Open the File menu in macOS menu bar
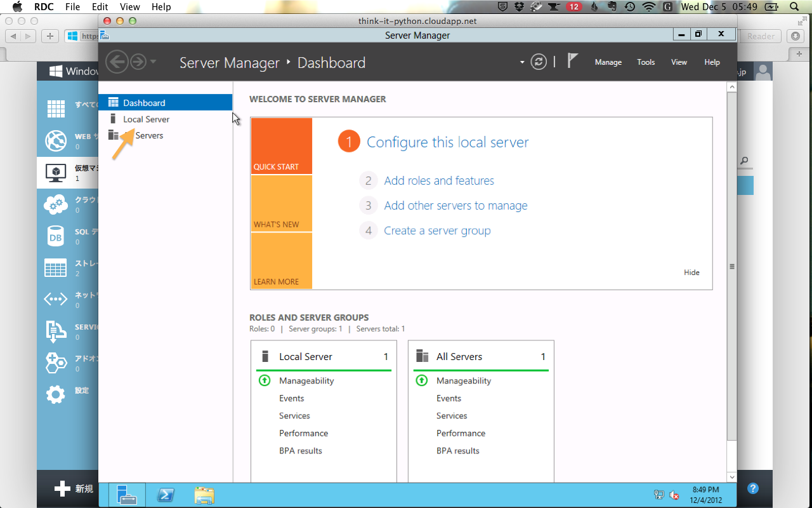The image size is (812, 508). (x=72, y=7)
